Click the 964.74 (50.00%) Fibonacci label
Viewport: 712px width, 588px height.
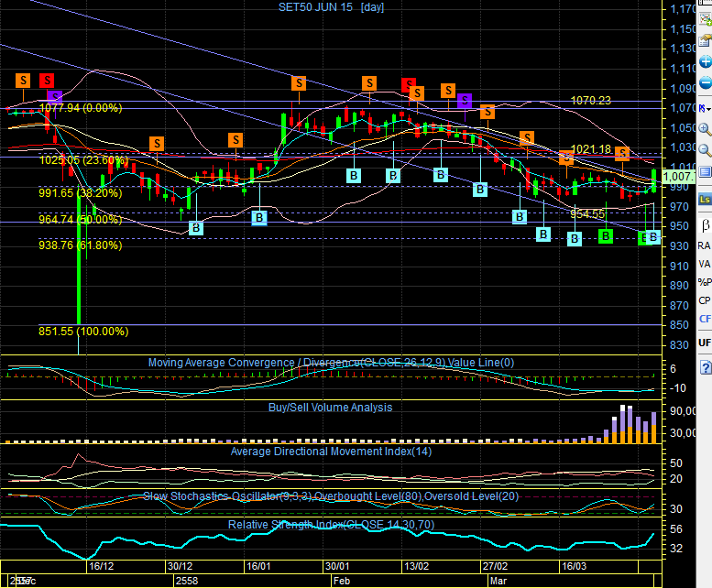(81, 220)
